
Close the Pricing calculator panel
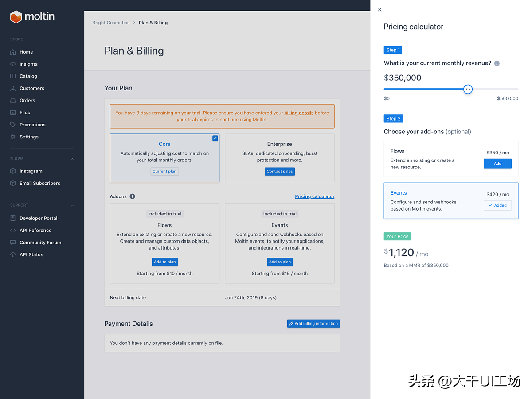pos(379,9)
